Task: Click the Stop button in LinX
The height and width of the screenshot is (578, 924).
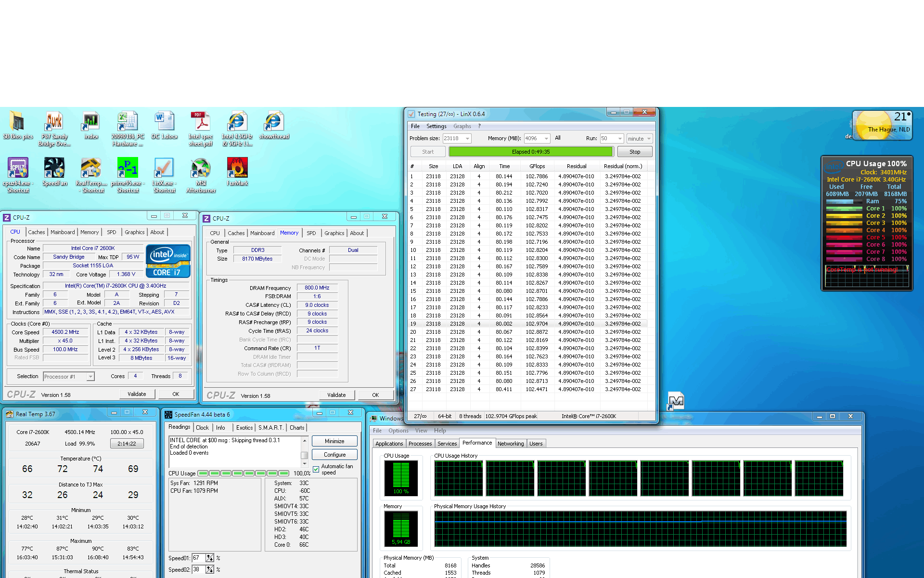Action: coord(635,152)
